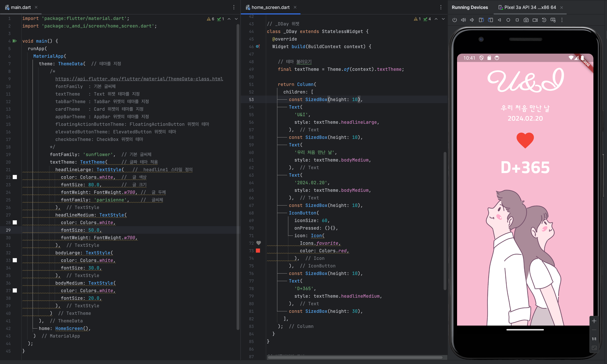Switch to the main.dart editor tab
This screenshot has width=607, height=364.
[21, 7]
